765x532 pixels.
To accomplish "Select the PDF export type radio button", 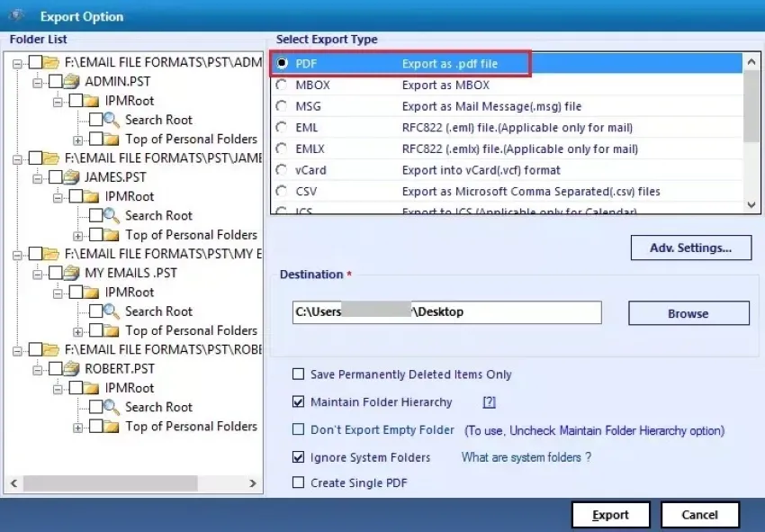I will pyautogui.click(x=282, y=63).
